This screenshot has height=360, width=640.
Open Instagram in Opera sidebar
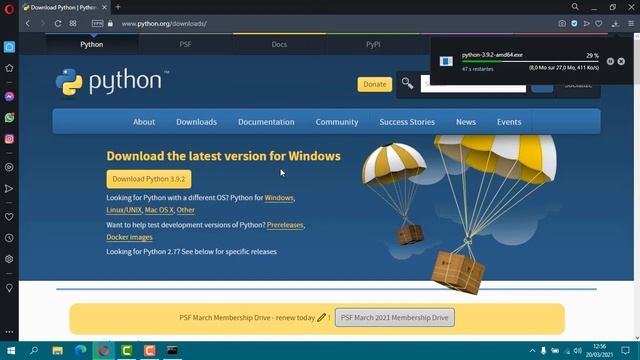[9, 139]
